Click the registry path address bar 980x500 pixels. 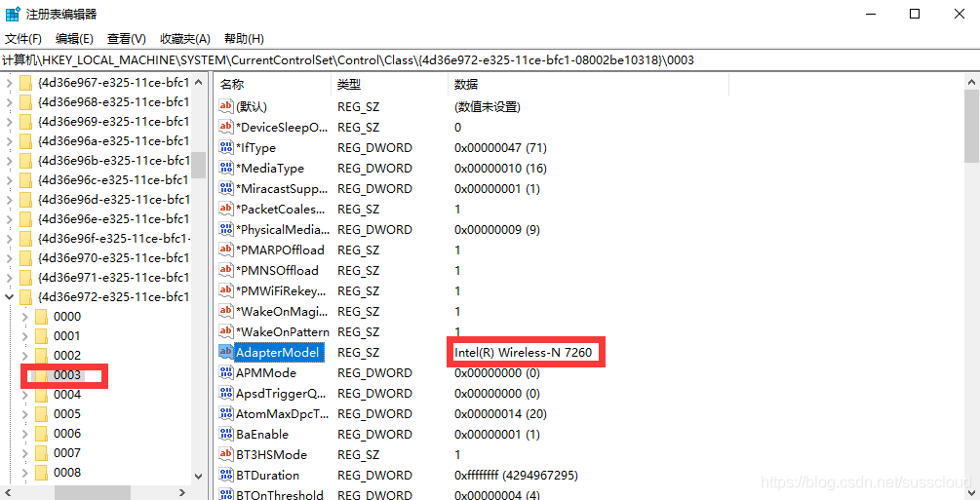490,60
